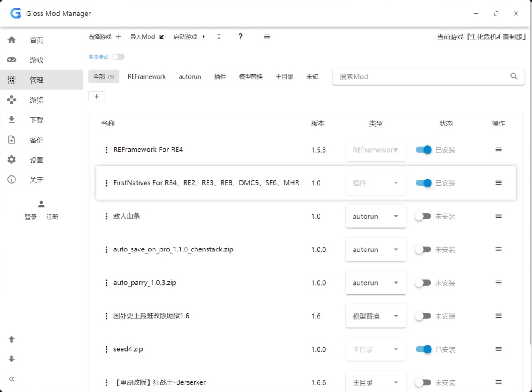The width and height of the screenshot is (532, 392).
Task: Open three-dot menu for seed4.zip
Action: (x=106, y=349)
